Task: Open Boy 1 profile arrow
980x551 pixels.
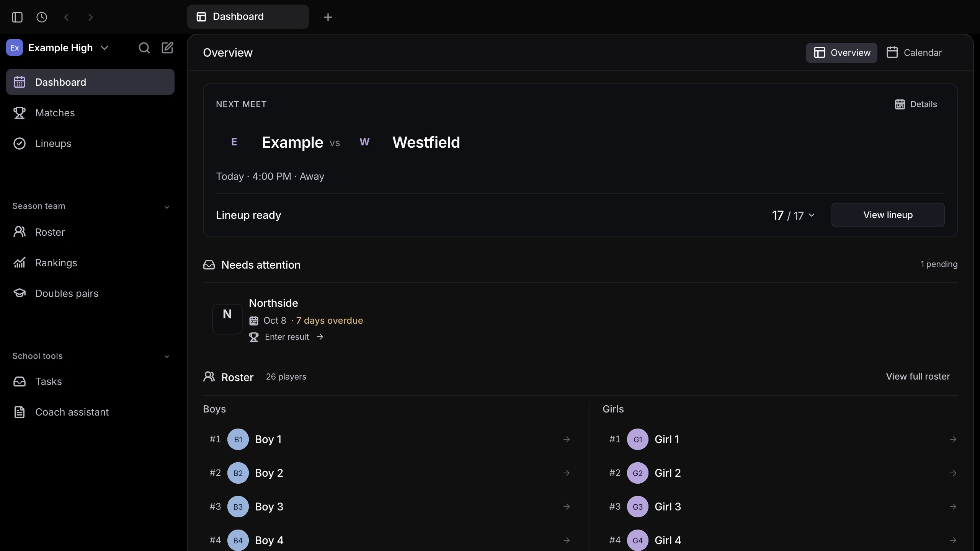Action: coord(567,439)
